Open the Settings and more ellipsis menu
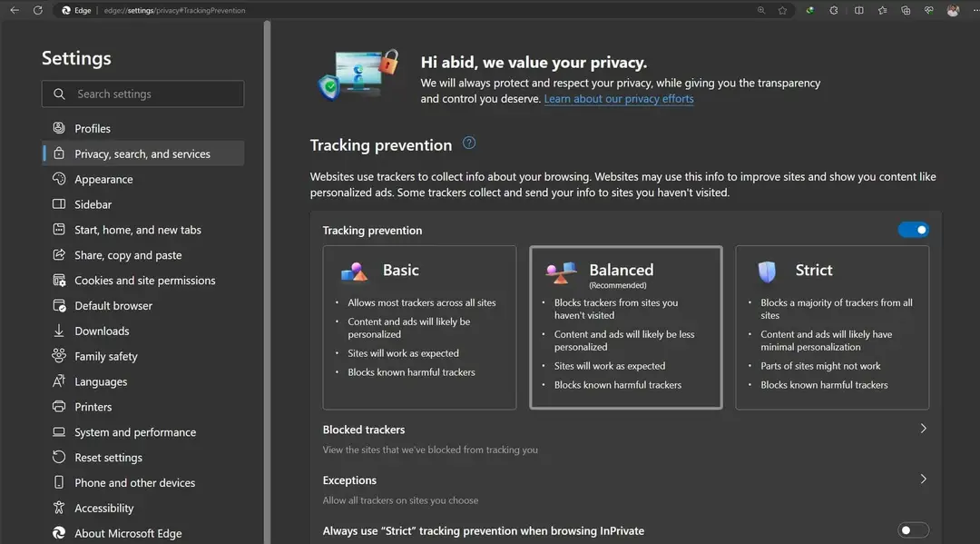The image size is (980, 544). (975, 10)
